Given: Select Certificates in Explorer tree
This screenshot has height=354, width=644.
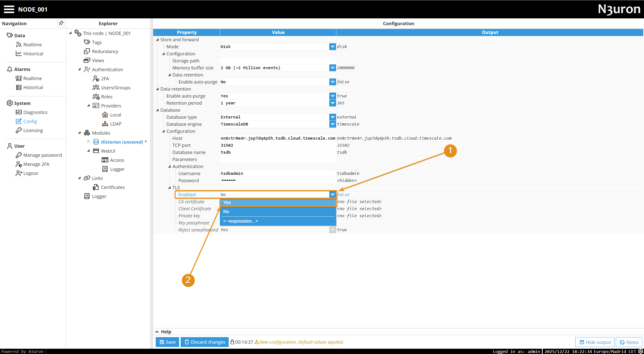Looking at the screenshot, I should pyautogui.click(x=113, y=187).
